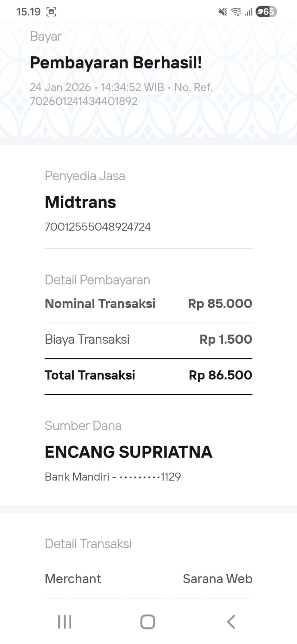297x644 pixels.
Task: Tap the Sarana Web merchant value
Action: (217, 579)
